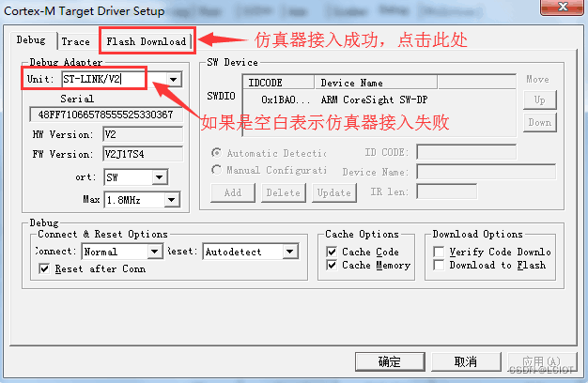Viewport: 588px width, 383px height.
Task: Click the HW Version field
Action: (143, 134)
